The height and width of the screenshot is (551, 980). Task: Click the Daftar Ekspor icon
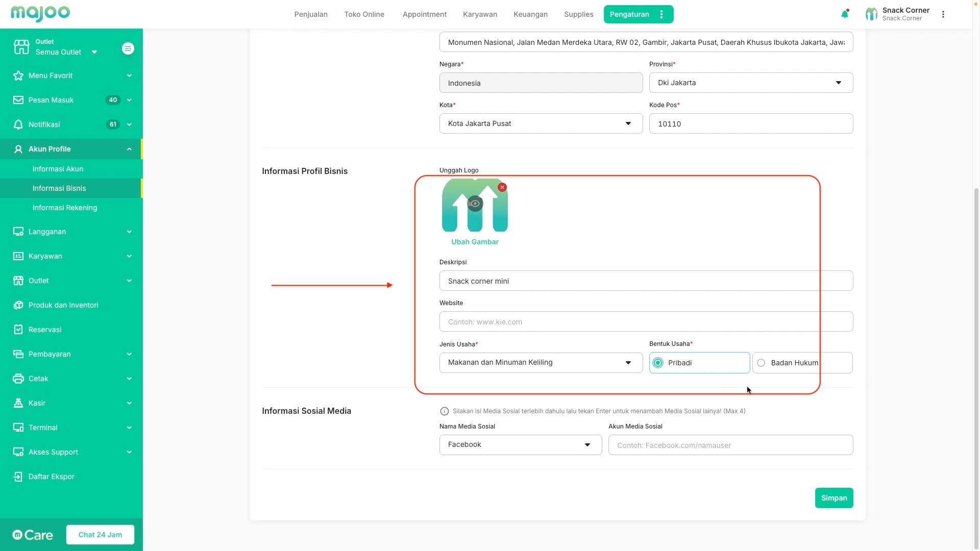click(18, 477)
